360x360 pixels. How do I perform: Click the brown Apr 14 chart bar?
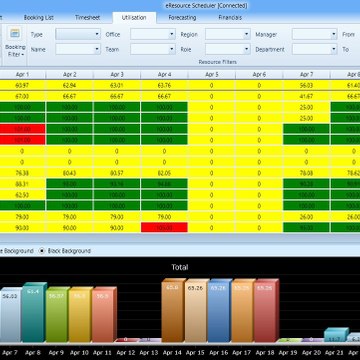coord(173,311)
